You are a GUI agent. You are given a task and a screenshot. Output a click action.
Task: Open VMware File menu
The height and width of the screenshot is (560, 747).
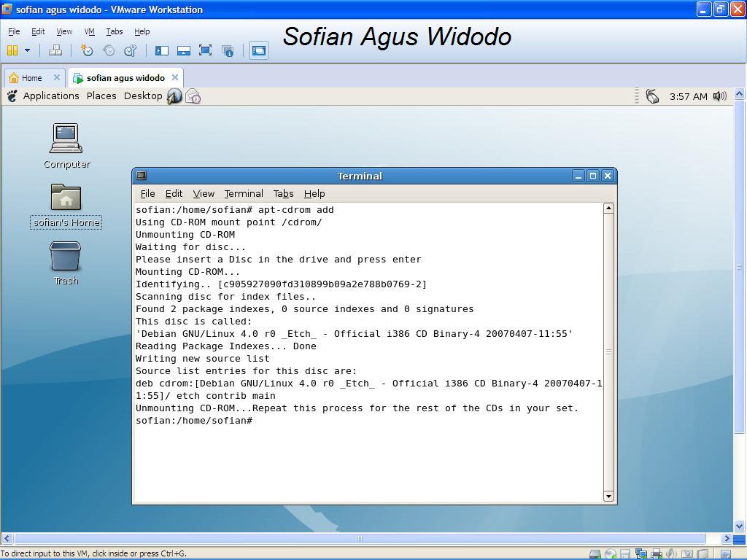coord(14,31)
